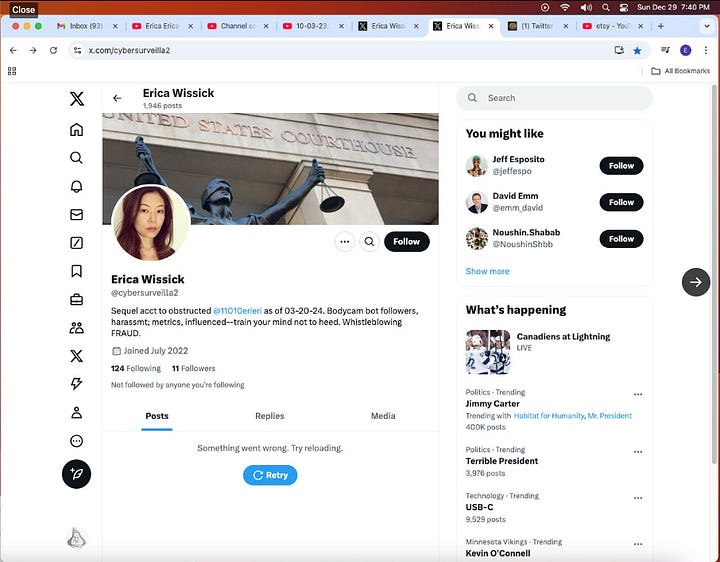
Task: Open Canadiens at Lightning live thumbnail
Action: (488, 352)
